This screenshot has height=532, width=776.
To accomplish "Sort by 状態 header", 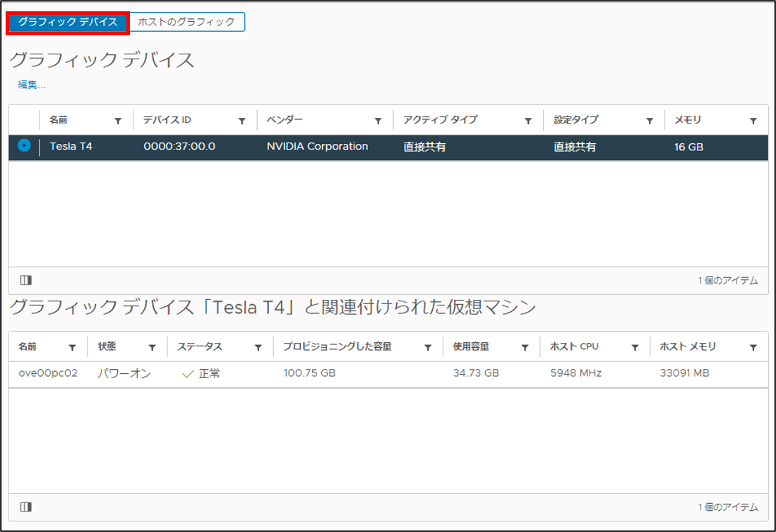I will (x=107, y=346).
